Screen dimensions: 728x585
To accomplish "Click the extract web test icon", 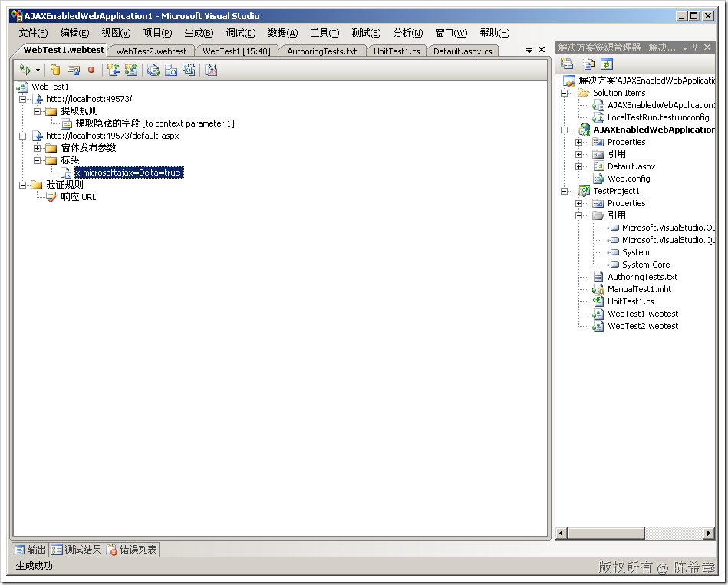I will point(189,70).
